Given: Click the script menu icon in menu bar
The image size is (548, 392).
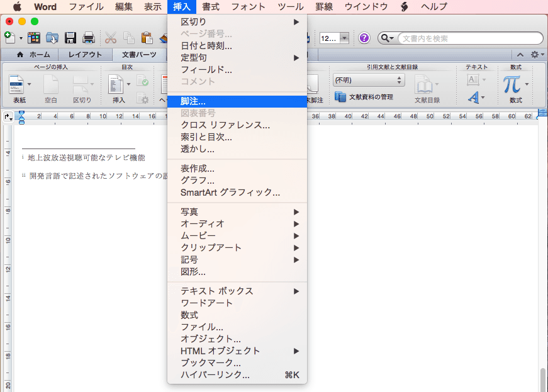Looking at the screenshot, I should pyautogui.click(x=404, y=7).
